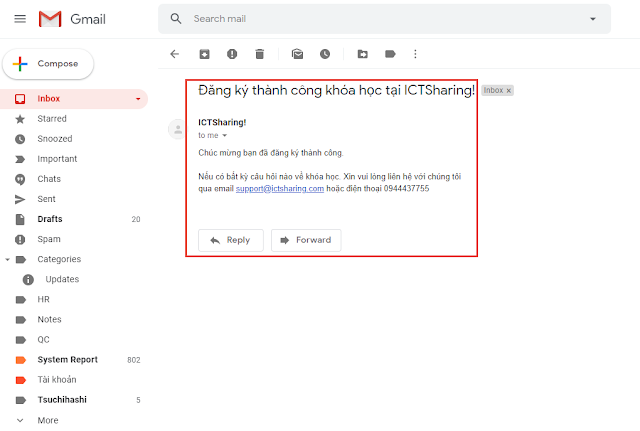This screenshot has height=431, width=640.
Task: Compose a new email
Action: 48,64
